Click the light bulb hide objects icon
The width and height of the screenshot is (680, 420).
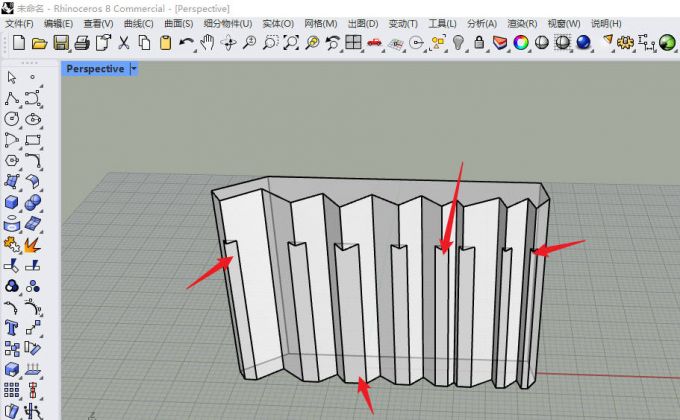click(x=458, y=43)
